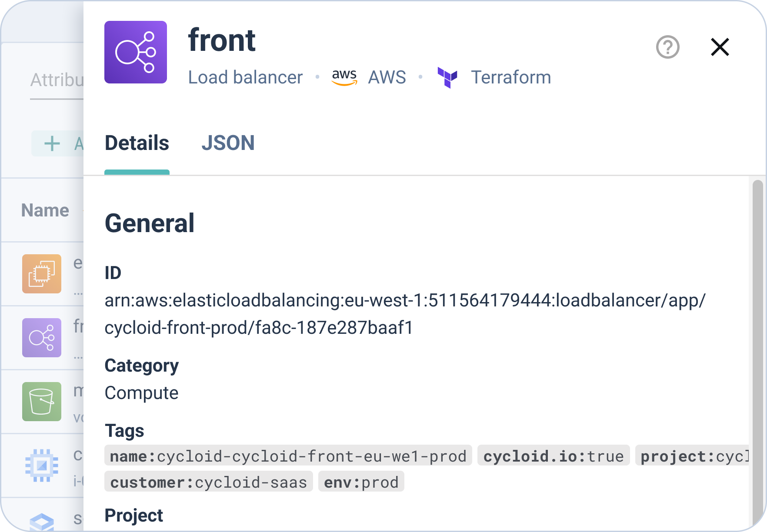
Task: Click the purple load balancer header icon
Action: point(136,52)
